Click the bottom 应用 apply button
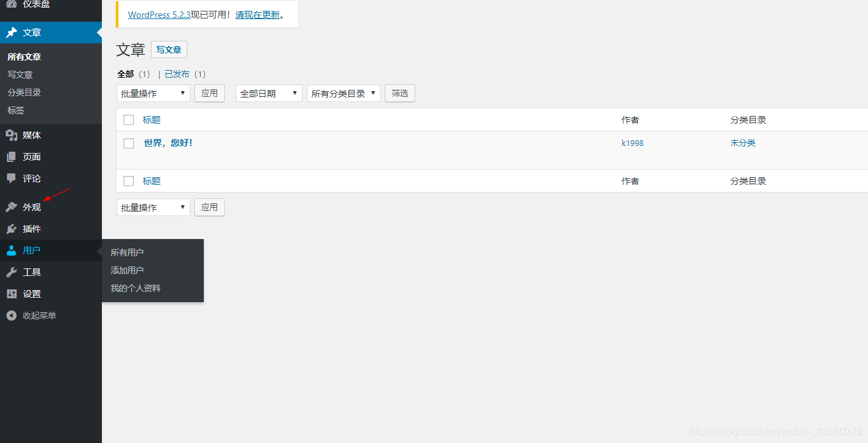Viewport: 868px width, 443px height. pos(210,207)
